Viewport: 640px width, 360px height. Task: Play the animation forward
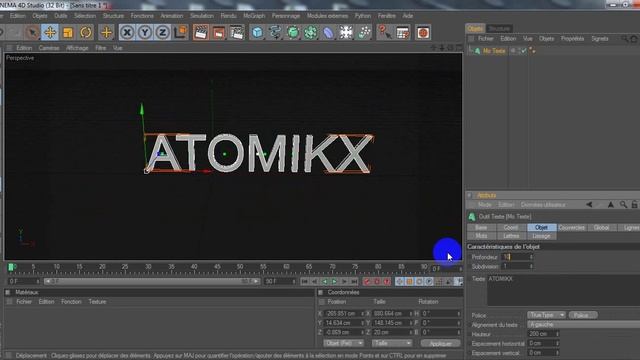[334, 282]
